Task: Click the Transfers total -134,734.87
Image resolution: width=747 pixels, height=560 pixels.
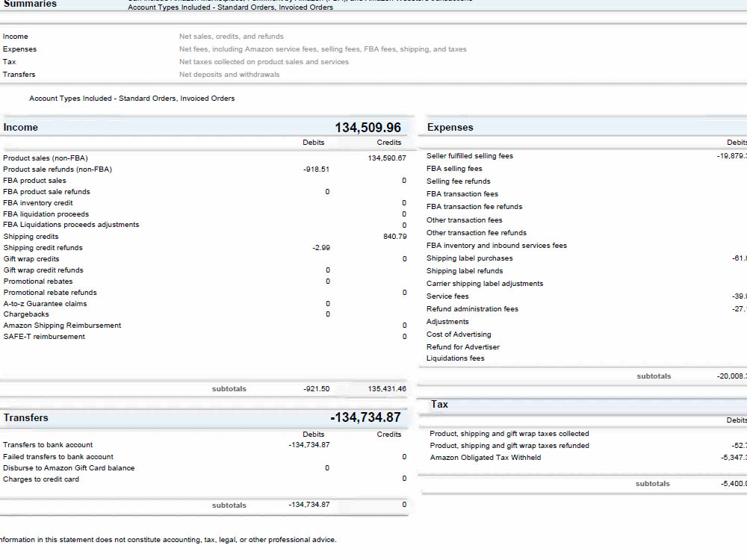Action: (365, 417)
